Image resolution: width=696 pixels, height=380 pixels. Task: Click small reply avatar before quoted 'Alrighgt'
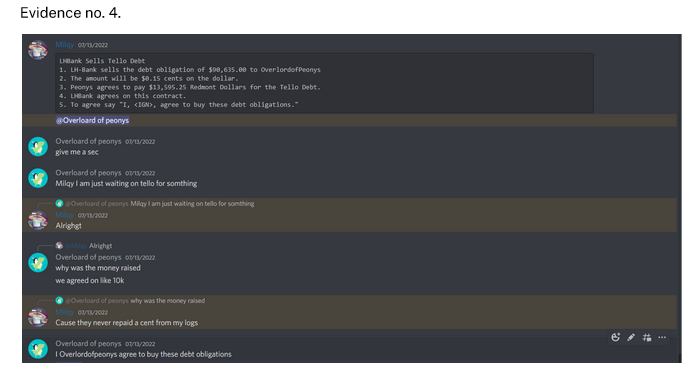59,245
